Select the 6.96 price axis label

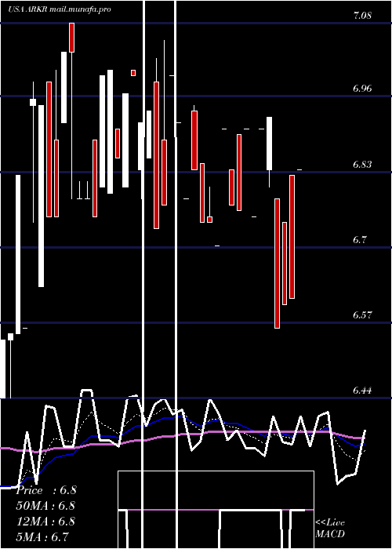(362, 88)
